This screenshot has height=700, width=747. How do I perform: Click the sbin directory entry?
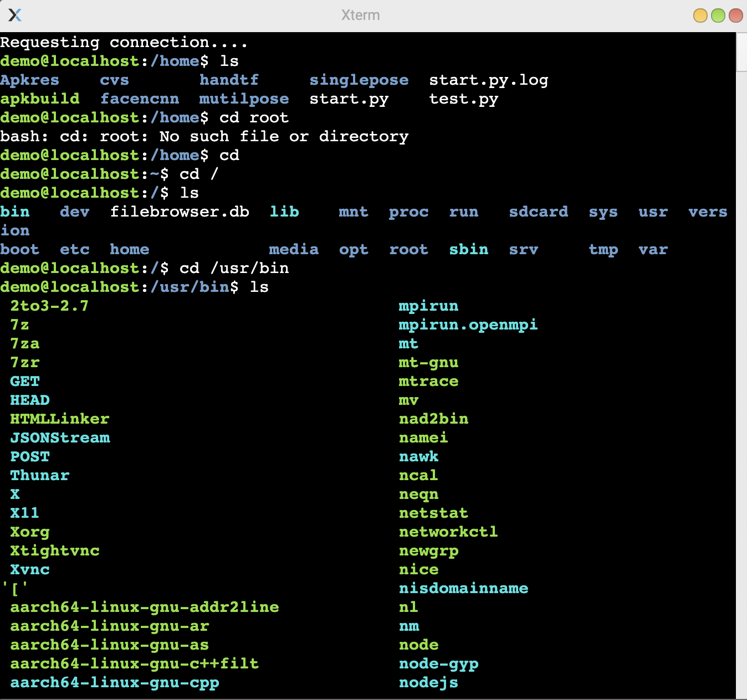(469, 249)
